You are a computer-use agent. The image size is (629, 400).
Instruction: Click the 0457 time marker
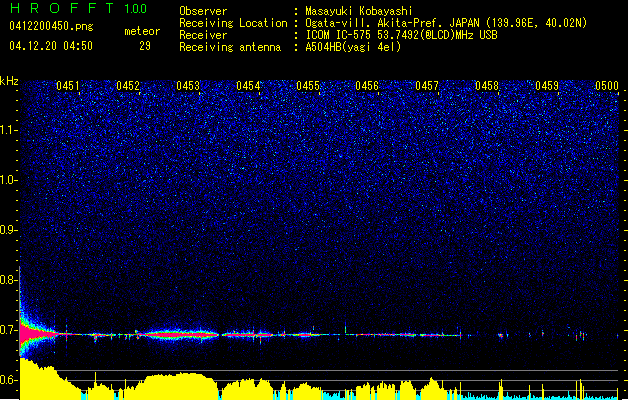point(427,86)
